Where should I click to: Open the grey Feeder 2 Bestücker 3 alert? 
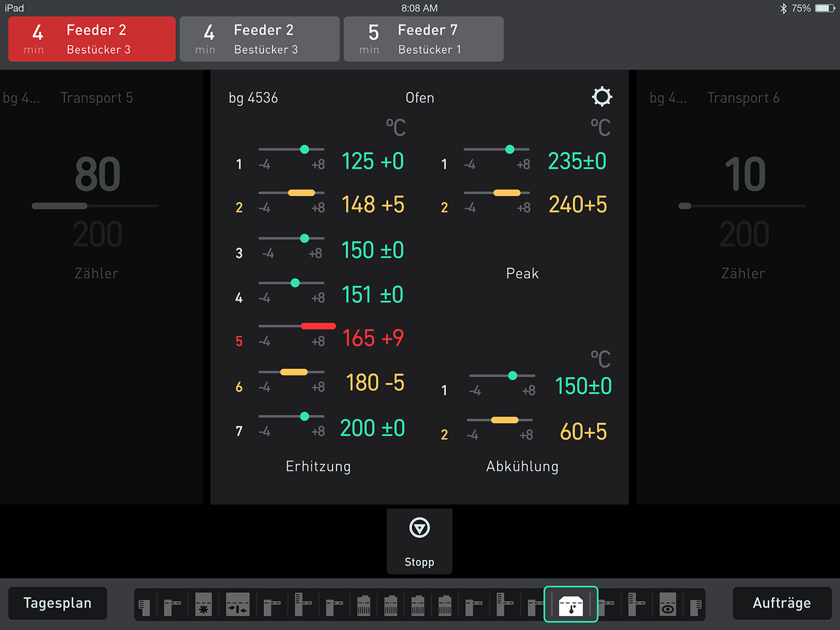click(x=259, y=39)
